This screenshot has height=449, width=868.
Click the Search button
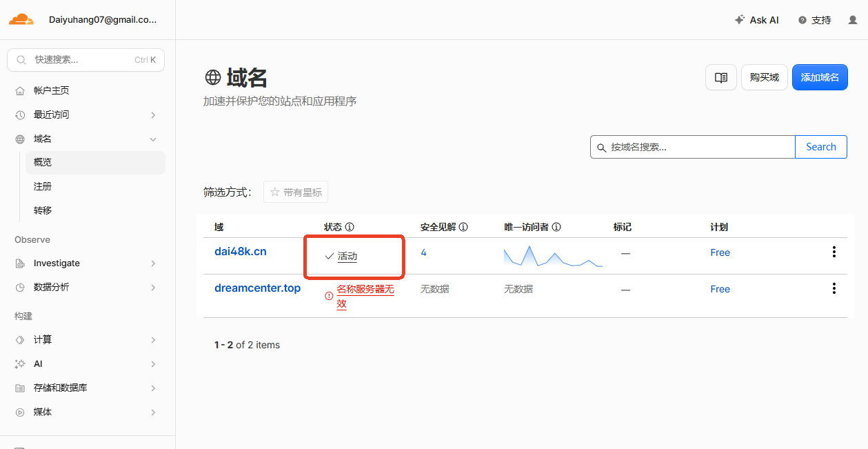pos(821,147)
